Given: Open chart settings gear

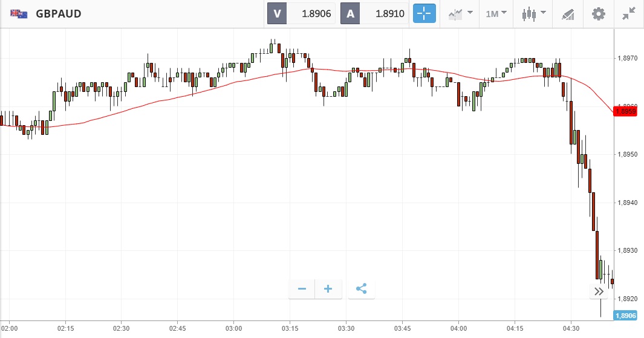Looking at the screenshot, I should (598, 13).
